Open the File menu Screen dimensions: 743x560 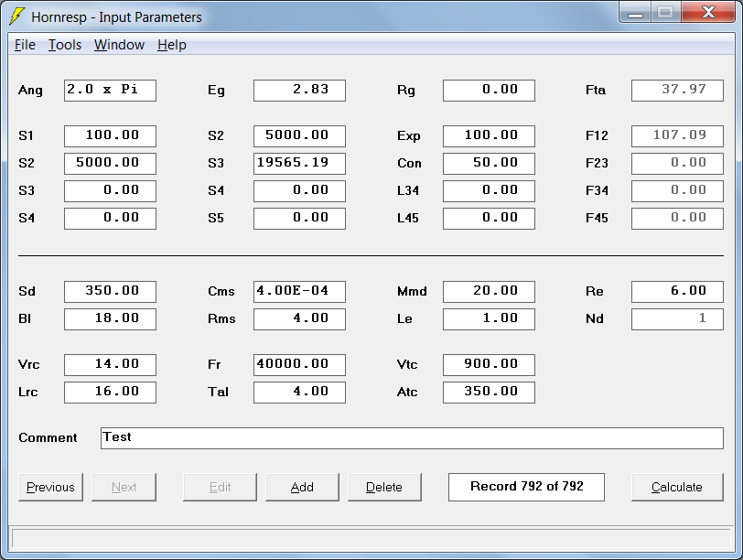(x=25, y=45)
